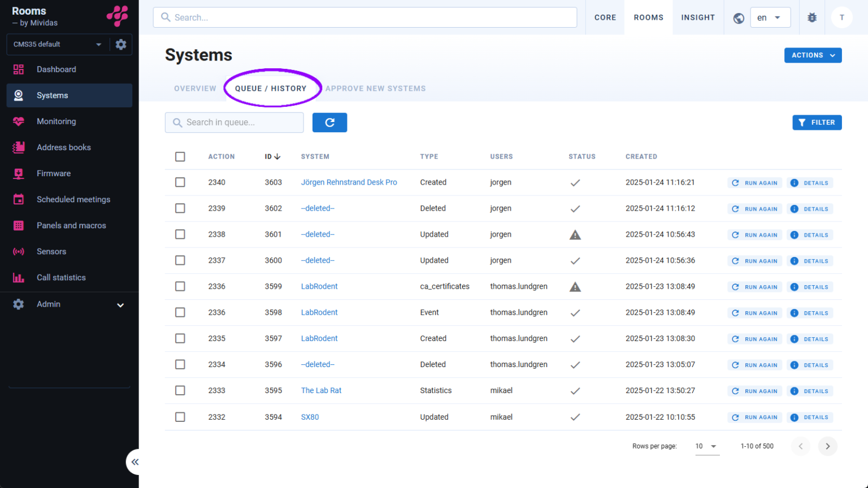Open the CORE top navigation item
The height and width of the screenshot is (488, 868).
pos(605,18)
